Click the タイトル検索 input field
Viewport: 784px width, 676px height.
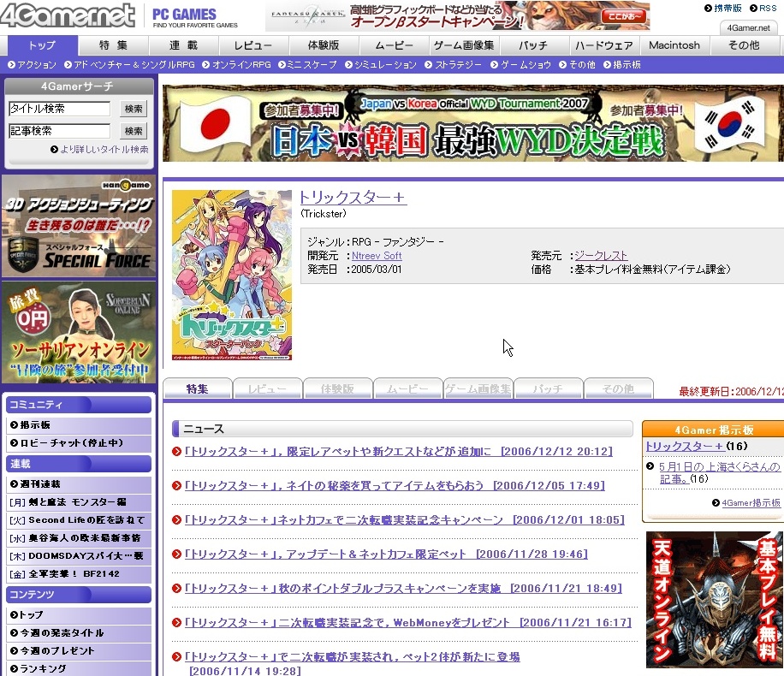point(60,109)
